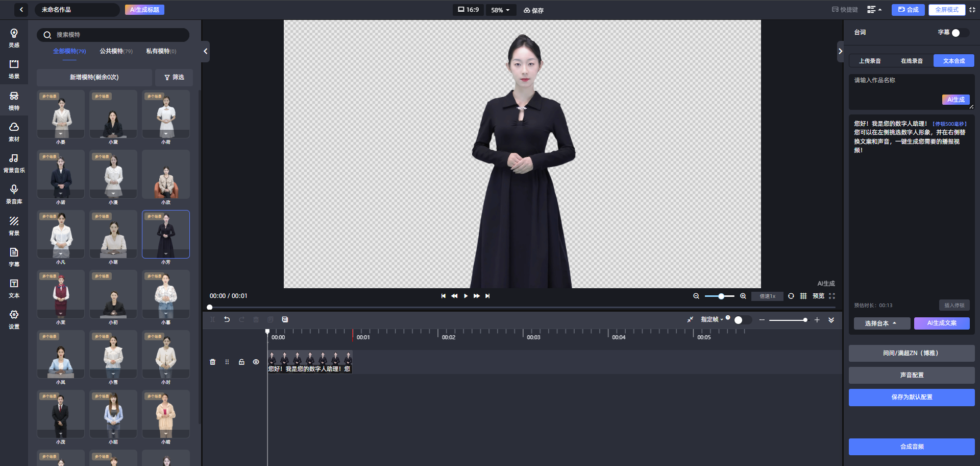The height and width of the screenshot is (466, 980).
Task: Play the preview video
Action: 465,296
